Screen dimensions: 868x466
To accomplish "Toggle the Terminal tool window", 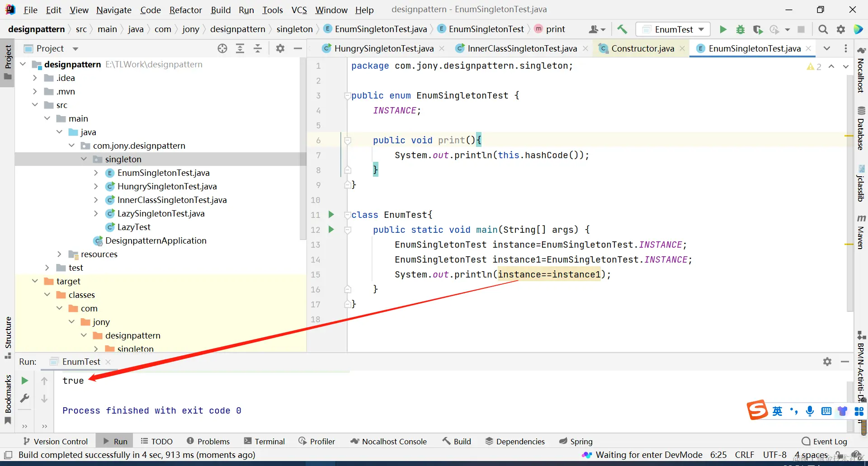I will click(264, 441).
